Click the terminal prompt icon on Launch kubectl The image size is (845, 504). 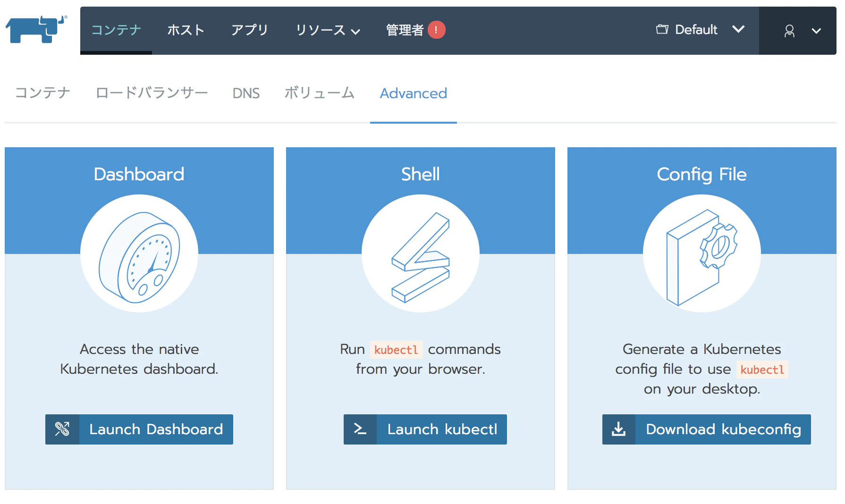coord(360,429)
